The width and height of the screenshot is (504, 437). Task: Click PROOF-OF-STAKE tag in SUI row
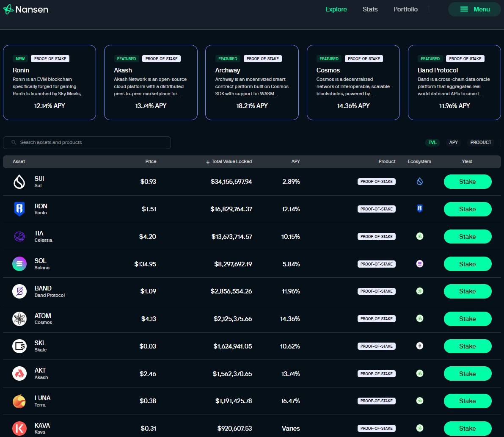click(376, 182)
